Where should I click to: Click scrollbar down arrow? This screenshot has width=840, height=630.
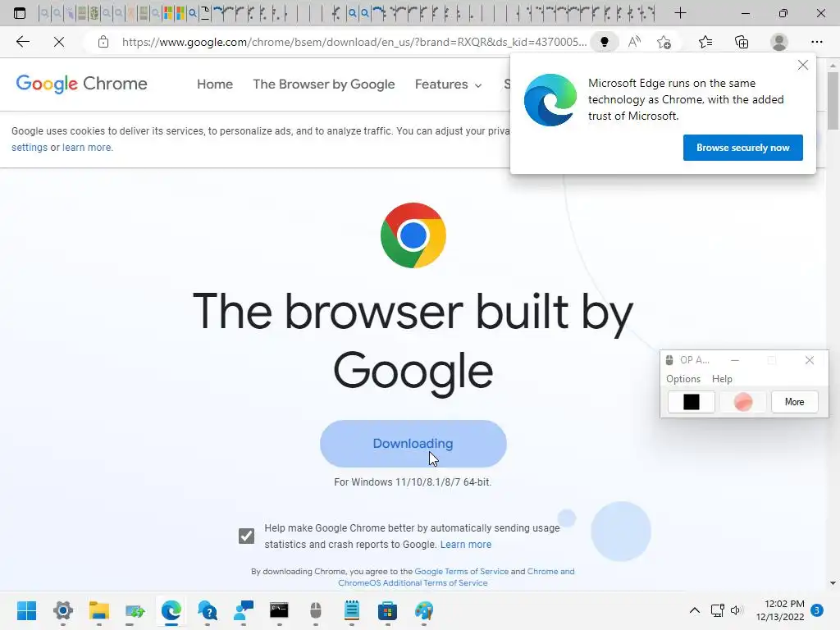[x=833, y=583]
